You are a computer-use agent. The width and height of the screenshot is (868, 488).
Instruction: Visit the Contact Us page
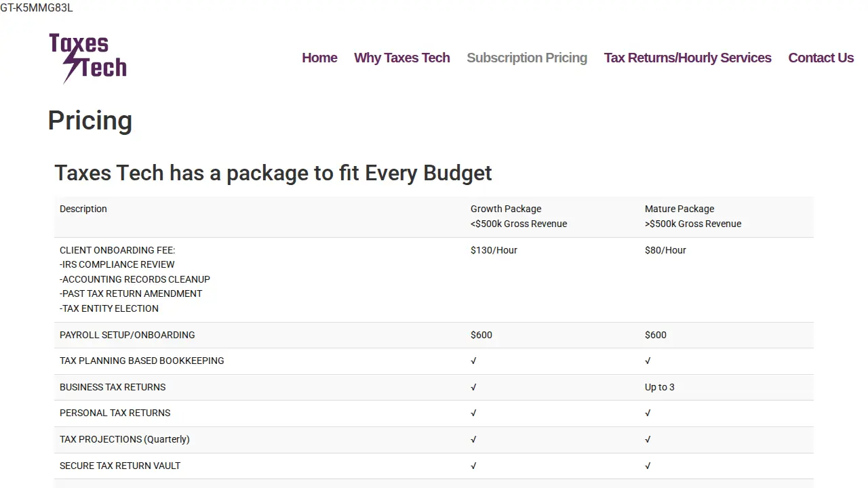(x=821, y=58)
